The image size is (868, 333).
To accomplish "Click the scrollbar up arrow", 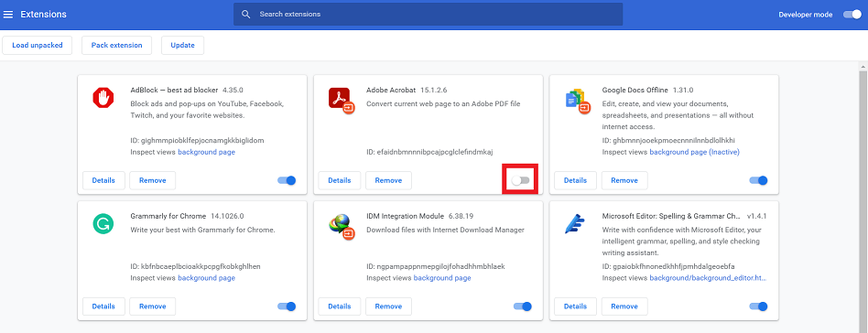I will pos(863,67).
